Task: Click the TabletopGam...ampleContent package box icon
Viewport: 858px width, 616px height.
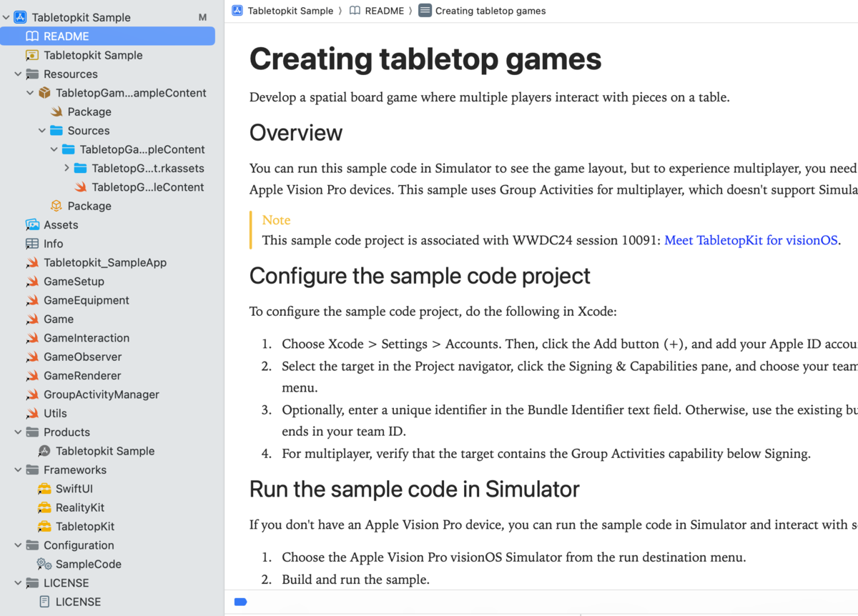Action: 44,93
